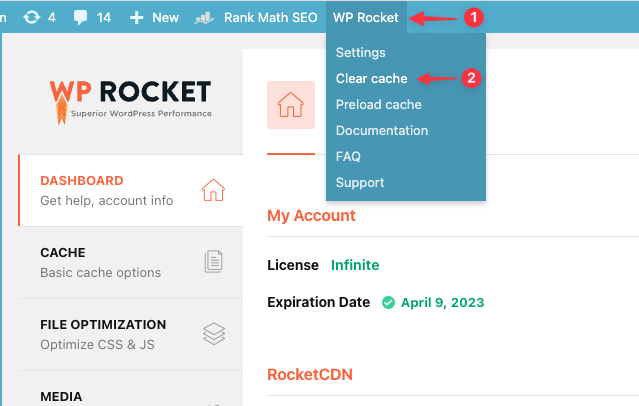Switch to the File Optimization tab

[x=131, y=334]
